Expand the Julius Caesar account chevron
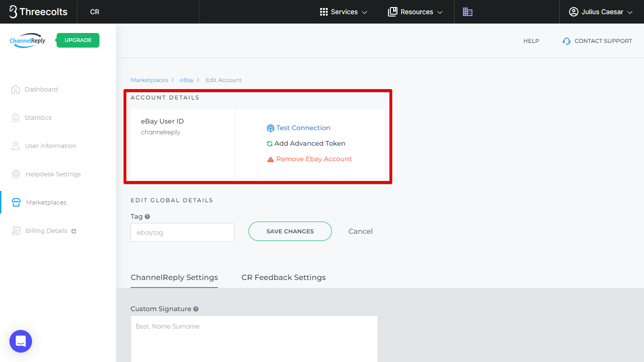This screenshot has height=362, width=644. [x=630, y=12]
